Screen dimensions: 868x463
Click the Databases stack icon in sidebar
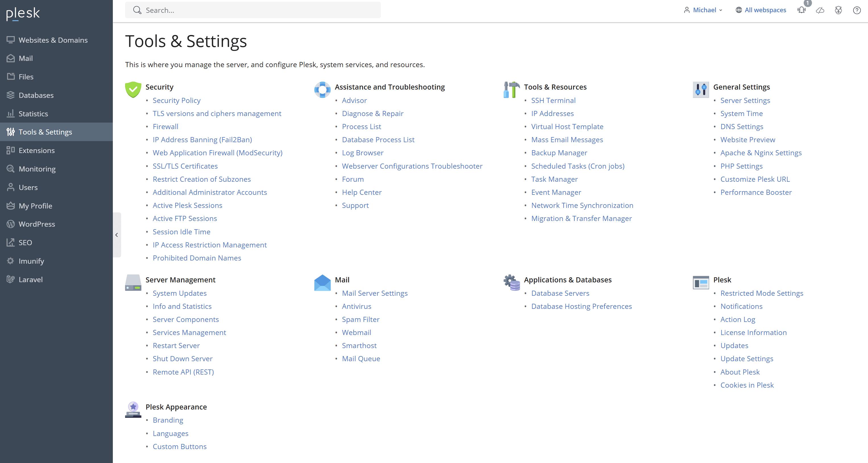coord(11,95)
